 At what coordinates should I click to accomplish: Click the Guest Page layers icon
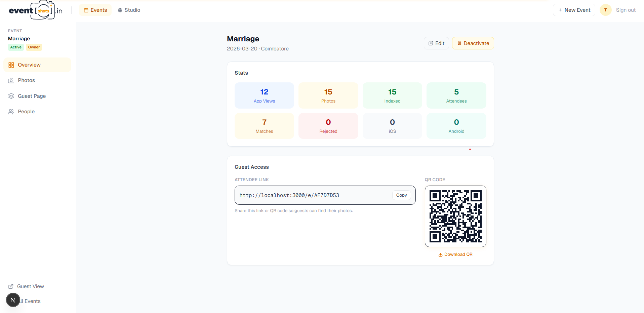[11, 96]
